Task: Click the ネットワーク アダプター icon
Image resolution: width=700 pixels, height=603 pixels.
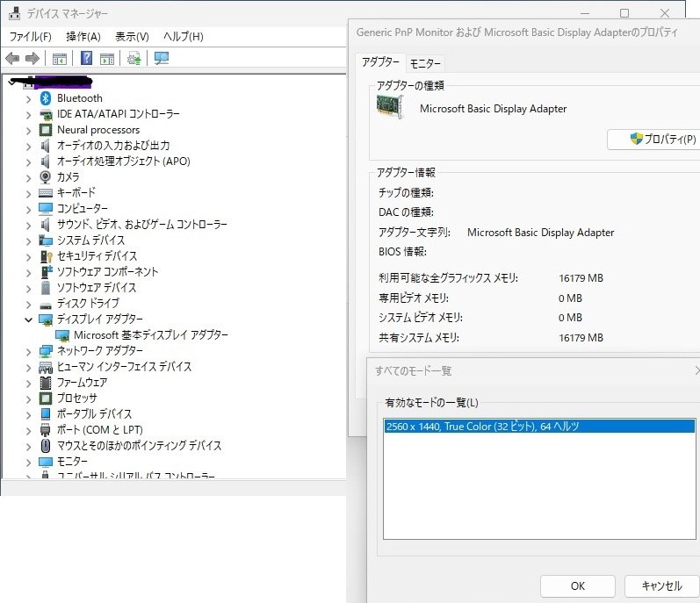Action: coord(46,351)
